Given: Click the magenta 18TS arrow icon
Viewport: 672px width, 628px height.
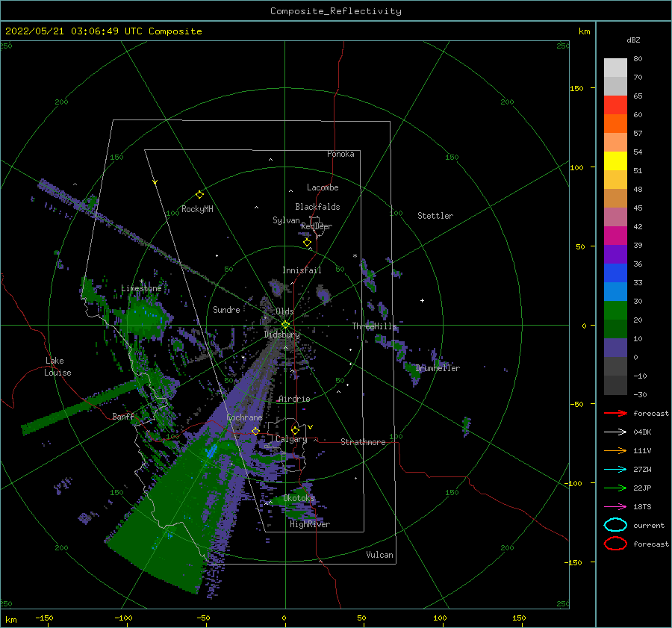Looking at the screenshot, I should pos(615,507).
